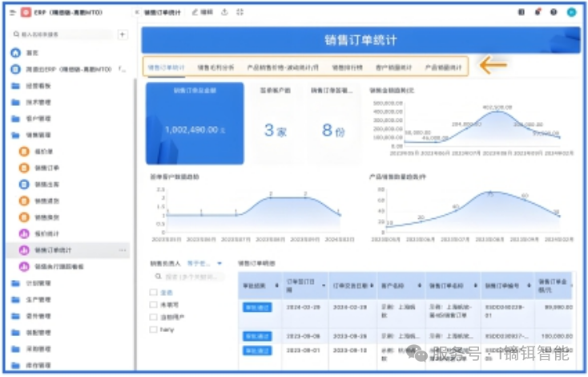Click the sidebar collapse hamburger icon
The width and height of the screenshot is (588, 377).
12,13
